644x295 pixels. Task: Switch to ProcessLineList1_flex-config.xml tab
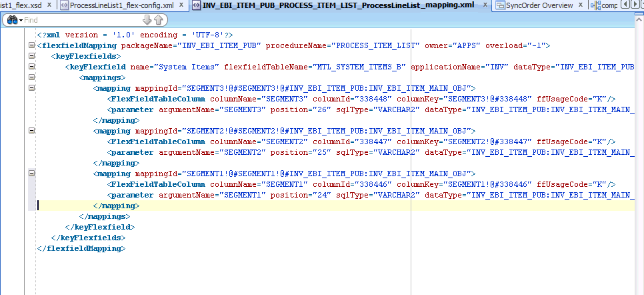point(122,5)
